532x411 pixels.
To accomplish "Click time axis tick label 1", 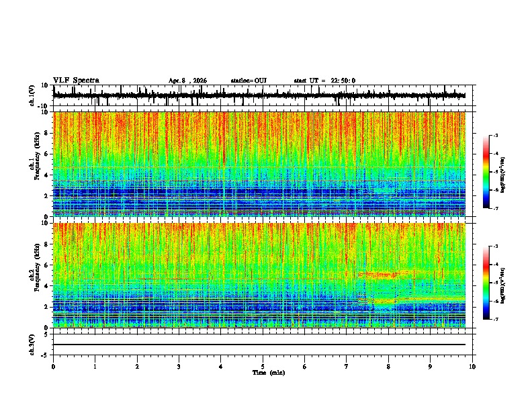I will (95, 367).
